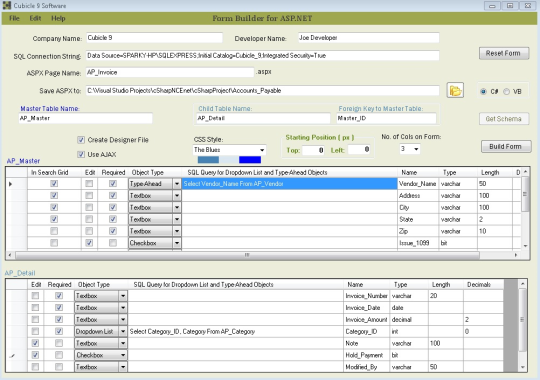Screen dimensions: 540x380
Task: Click the ASPX Page Name field
Action: [170, 72]
